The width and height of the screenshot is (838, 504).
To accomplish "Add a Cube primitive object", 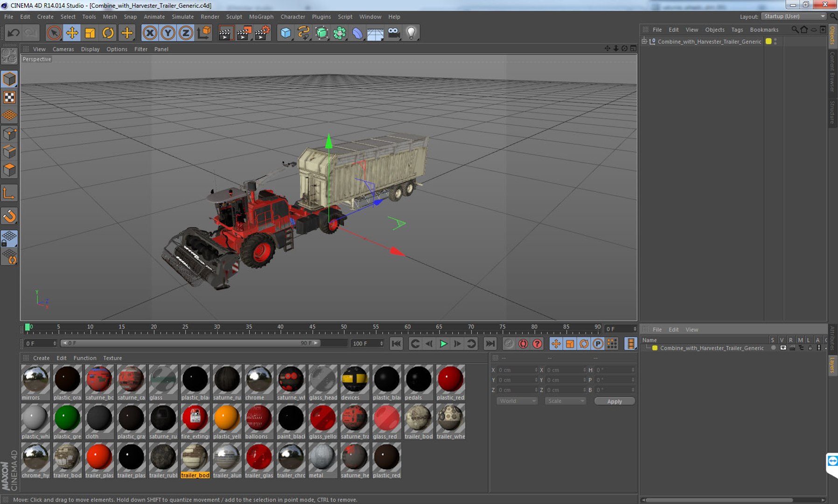I will point(286,33).
